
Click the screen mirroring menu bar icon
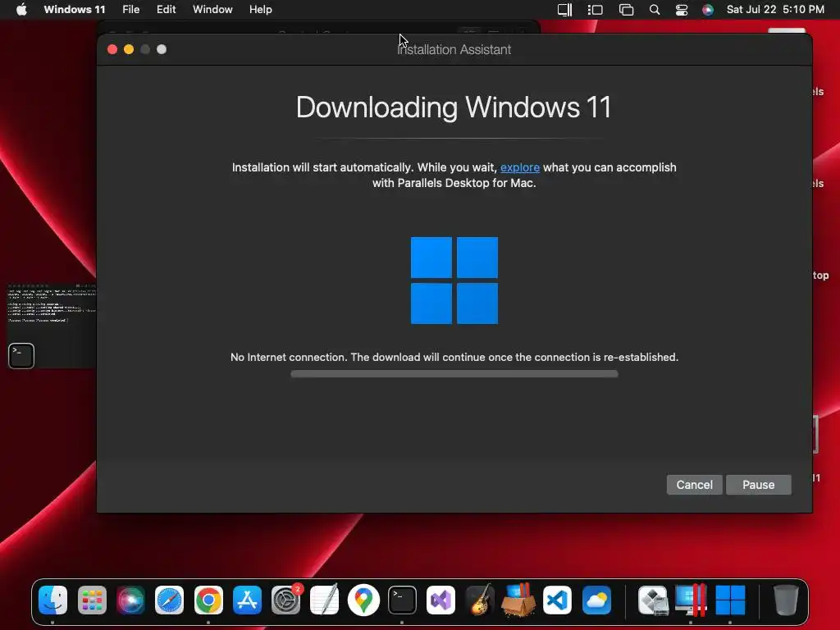point(626,10)
